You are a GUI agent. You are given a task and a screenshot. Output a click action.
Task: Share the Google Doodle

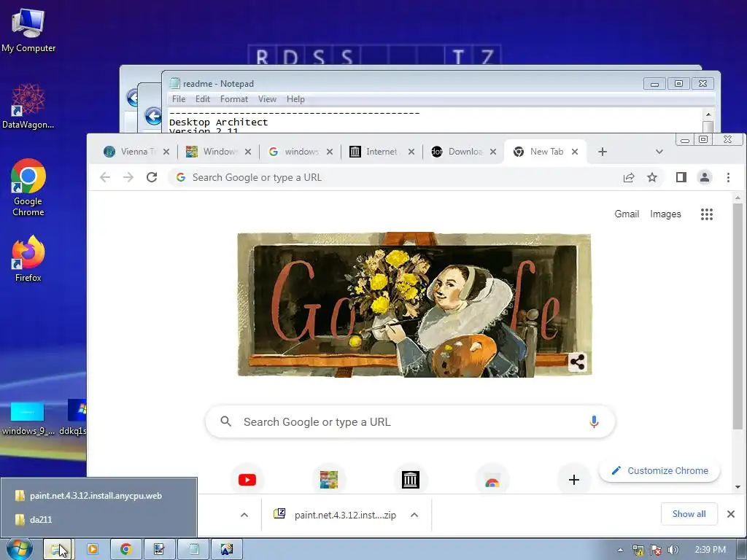(578, 362)
